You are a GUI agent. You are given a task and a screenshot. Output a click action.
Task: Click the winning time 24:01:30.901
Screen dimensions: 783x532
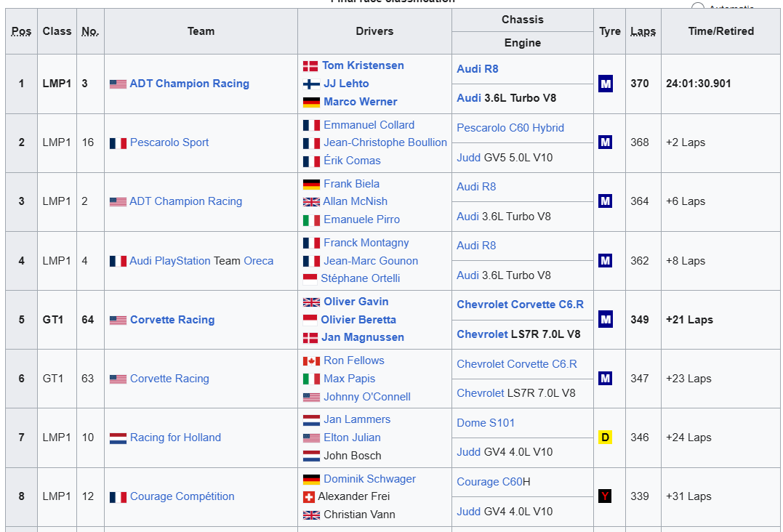point(698,84)
